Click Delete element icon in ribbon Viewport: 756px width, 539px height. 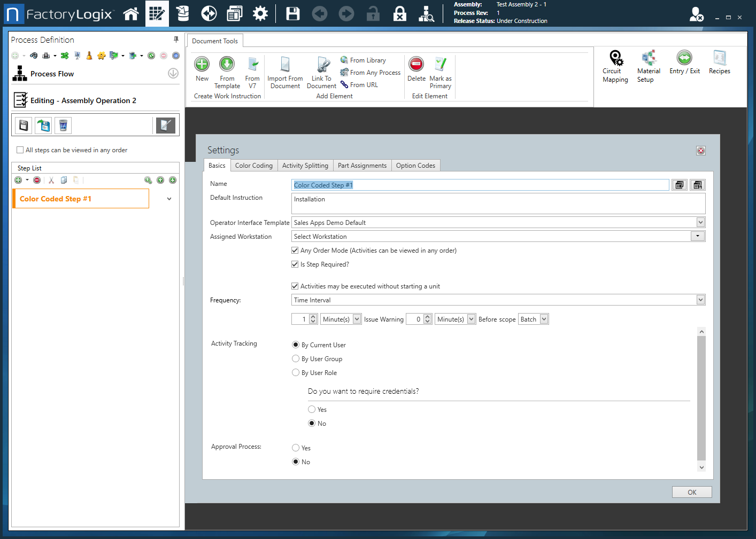416,65
